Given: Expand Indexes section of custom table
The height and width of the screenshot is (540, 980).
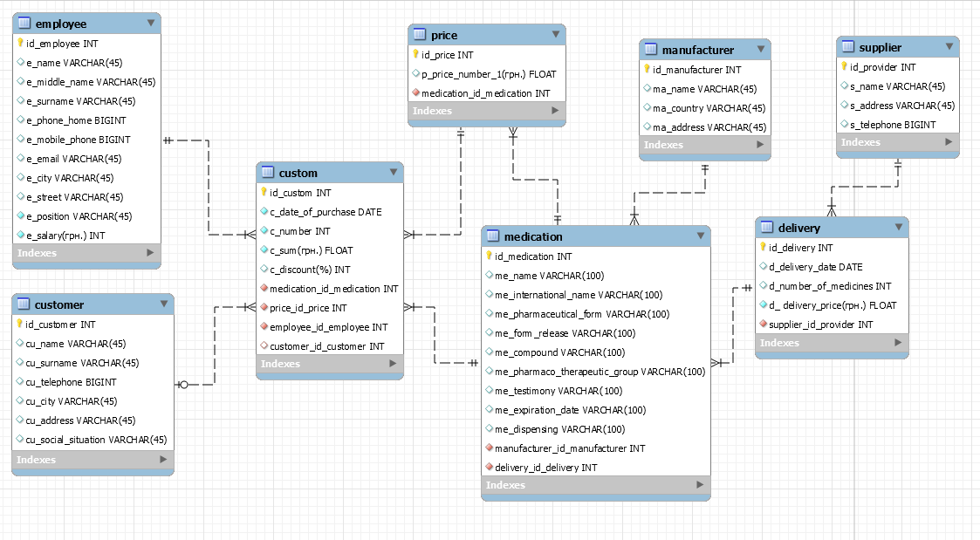Looking at the screenshot, I should [393, 363].
